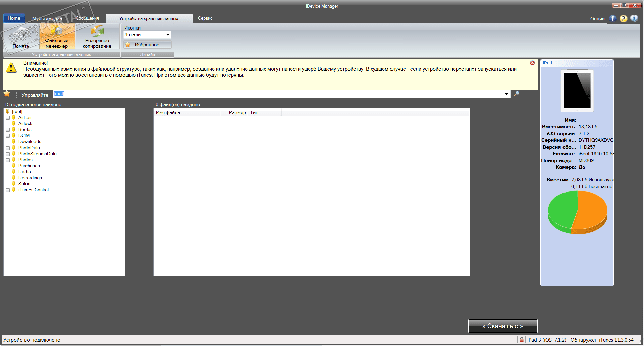Image resolution: width=644 pixels, height=346 pixels.
Task: Click the Photos folder icon
Action: pos(14,160)
